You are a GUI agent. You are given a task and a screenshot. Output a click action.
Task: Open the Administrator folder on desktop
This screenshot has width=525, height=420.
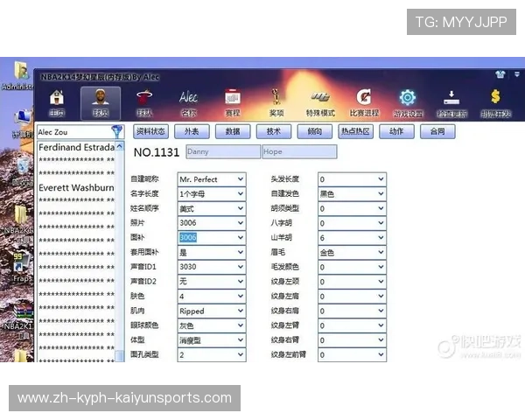(x=21, y=76)
